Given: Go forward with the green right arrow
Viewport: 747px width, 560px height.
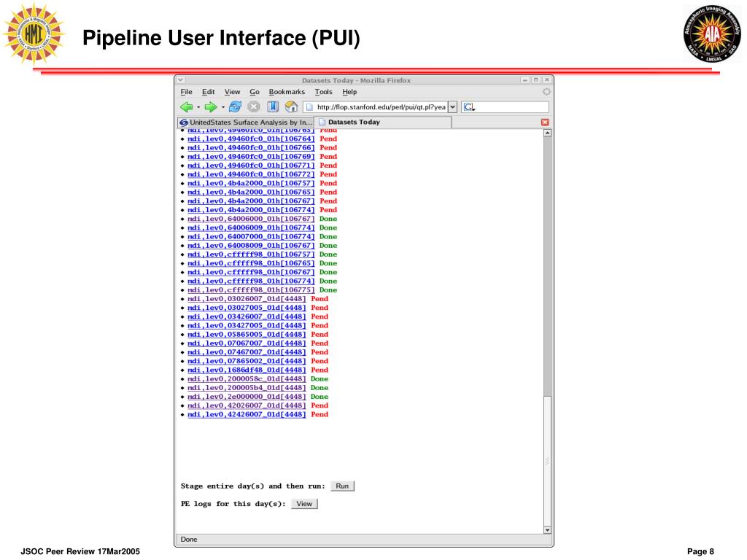Looking at the screenshot, I should click(210, 107).
